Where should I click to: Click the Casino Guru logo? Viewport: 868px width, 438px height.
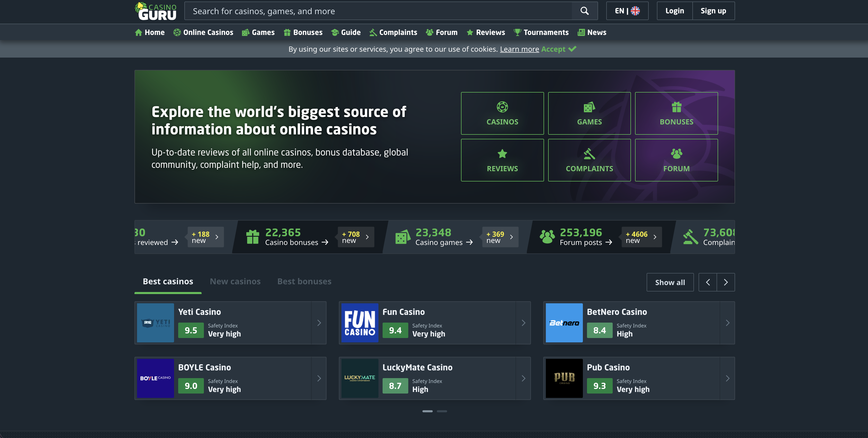[x=155, y=11]
